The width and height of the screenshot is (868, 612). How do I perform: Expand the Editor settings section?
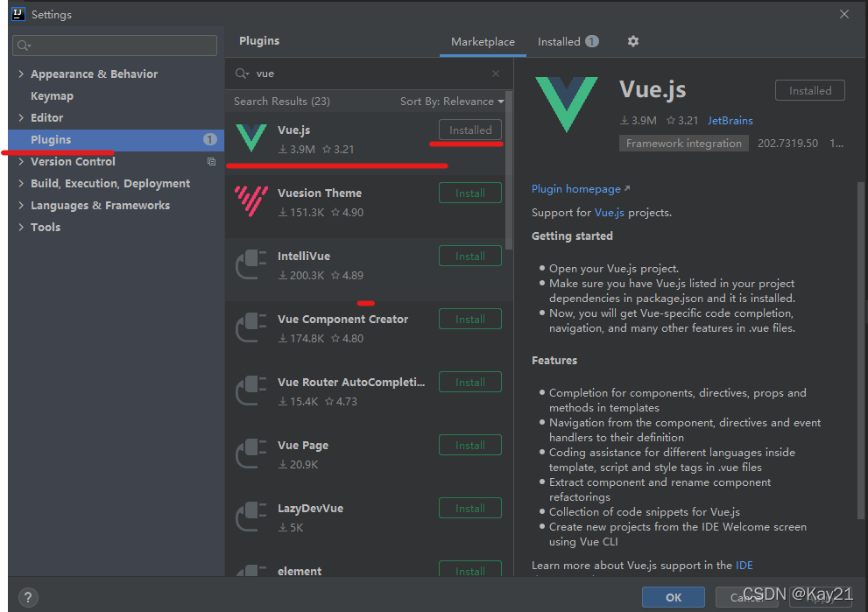21,118
